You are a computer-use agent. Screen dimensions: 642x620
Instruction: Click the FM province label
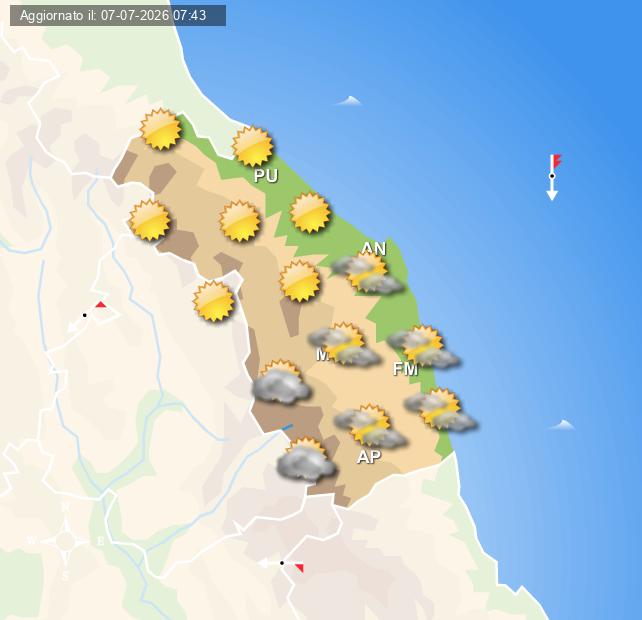405,369
